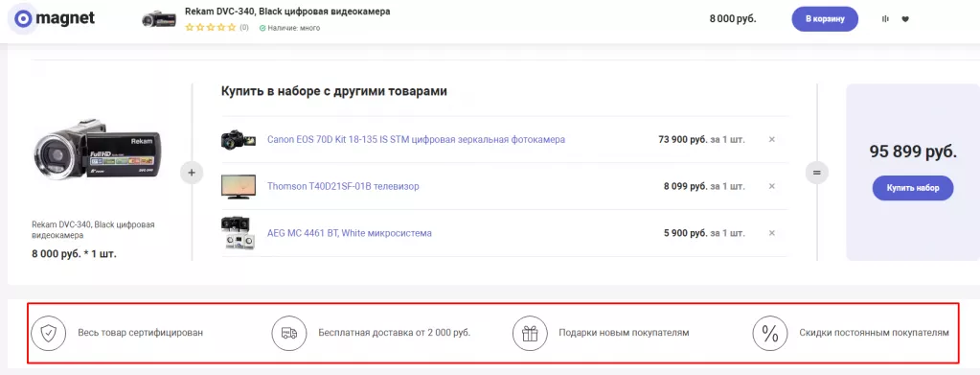Remove AEG microsystem from the set
This screenshot has height=375, width=980.
(x=771, y=233)
